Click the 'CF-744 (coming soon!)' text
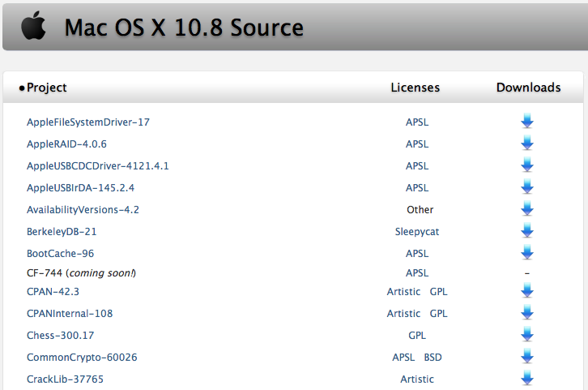Image resolution: width=588 pixels, height=390 pixels. 81,273
